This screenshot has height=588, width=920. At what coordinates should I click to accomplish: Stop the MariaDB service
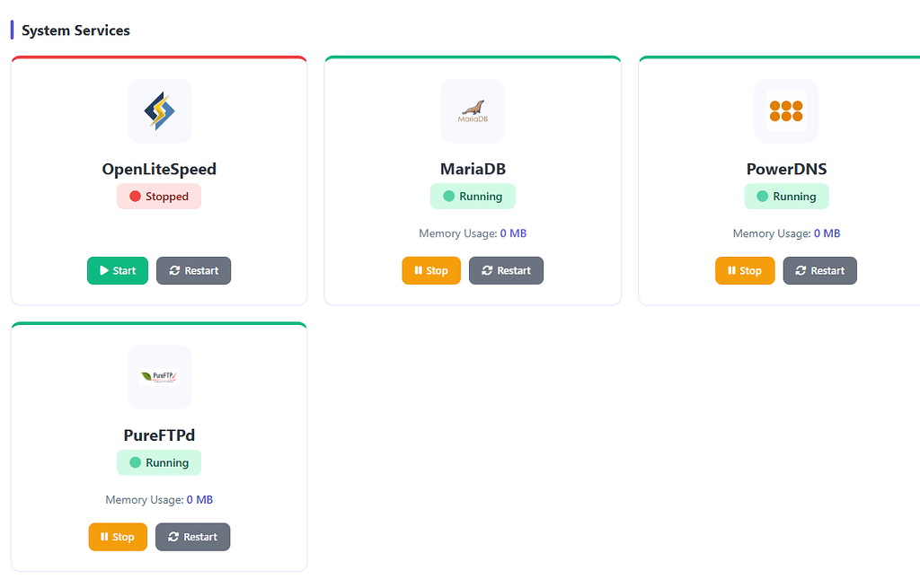(x=431, y=270)
